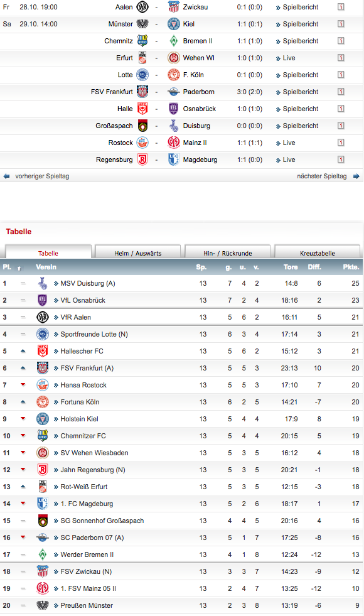Click the Tabelle section heading

(x=18, y=232)
